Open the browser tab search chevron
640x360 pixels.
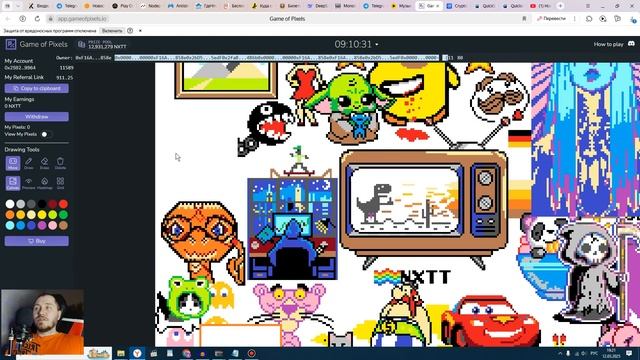click(x=18, y=6)
